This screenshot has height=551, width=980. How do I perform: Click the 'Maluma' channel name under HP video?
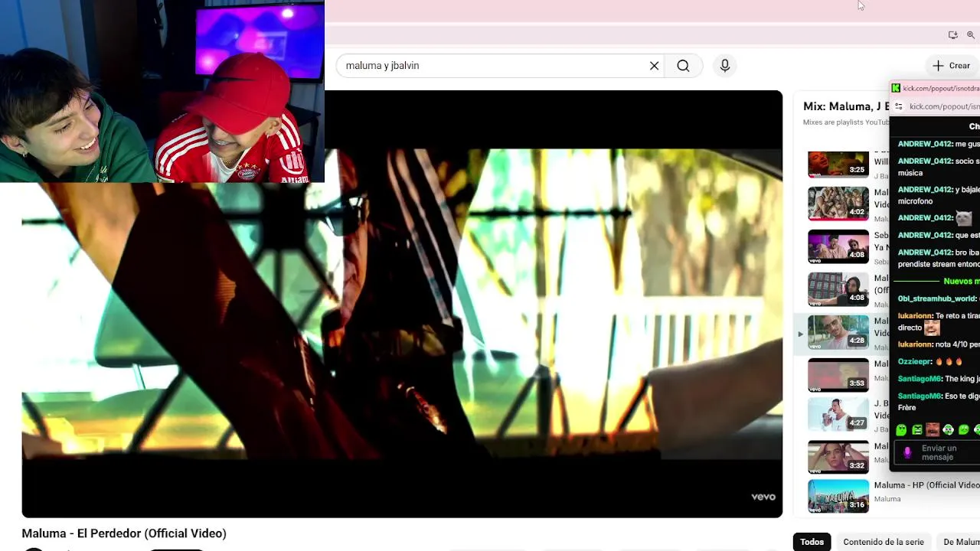(x=887, y=499)
